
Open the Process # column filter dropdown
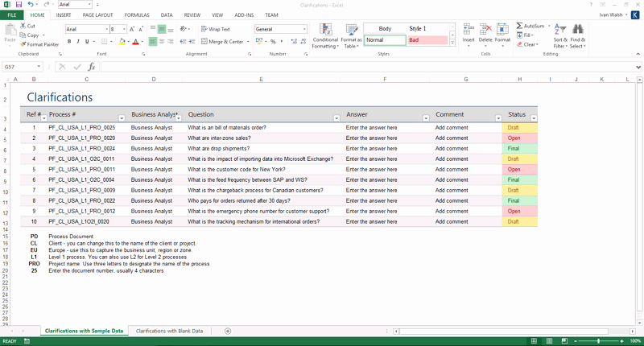pos(122,118)
